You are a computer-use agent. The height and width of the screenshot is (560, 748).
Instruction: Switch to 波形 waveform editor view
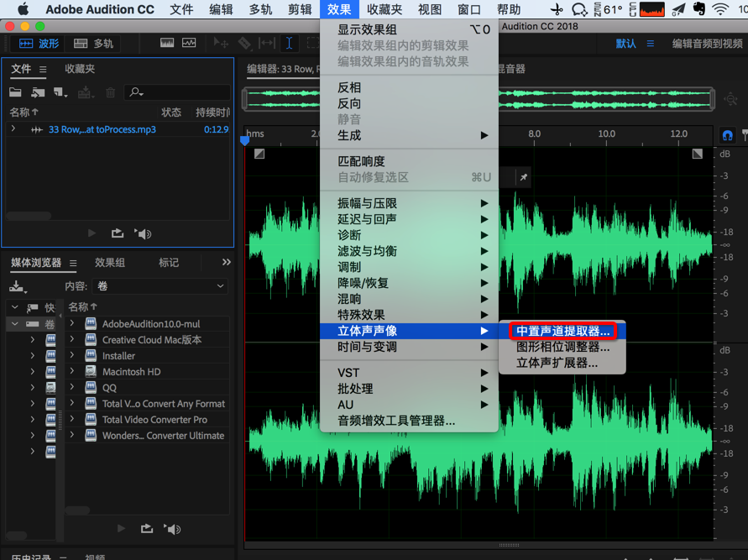tap(38, 44)
